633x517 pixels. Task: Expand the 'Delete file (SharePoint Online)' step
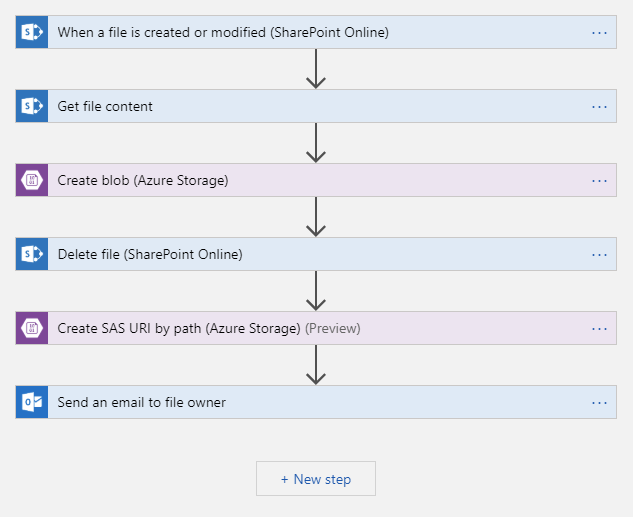click(316, 254)
